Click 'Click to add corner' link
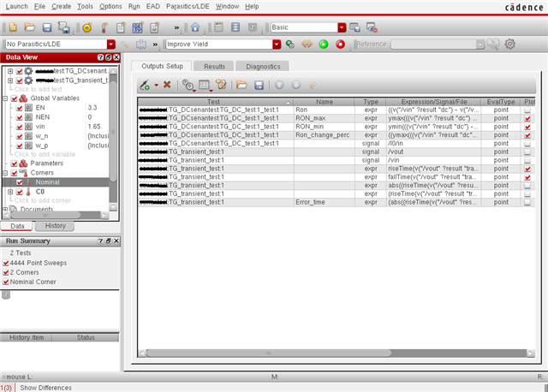 point(42,201)
